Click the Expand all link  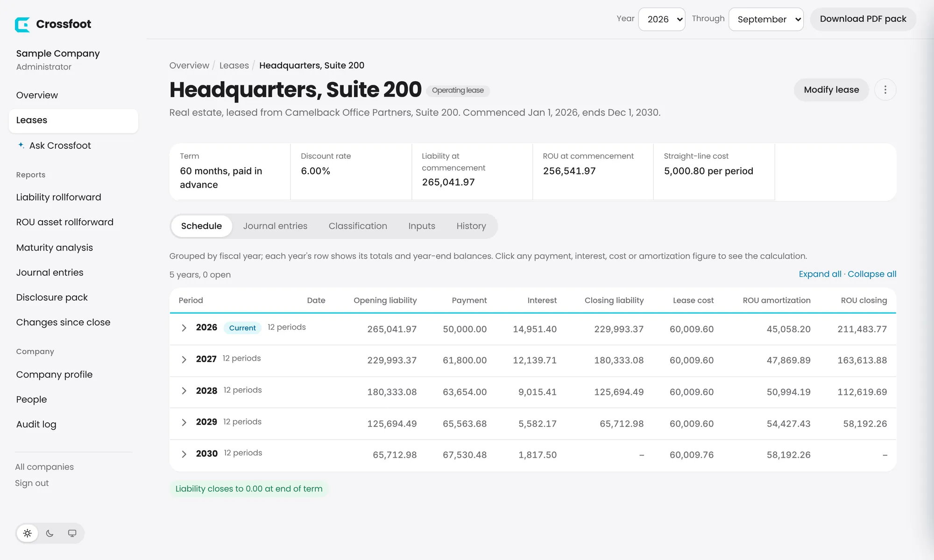[820, 274]
